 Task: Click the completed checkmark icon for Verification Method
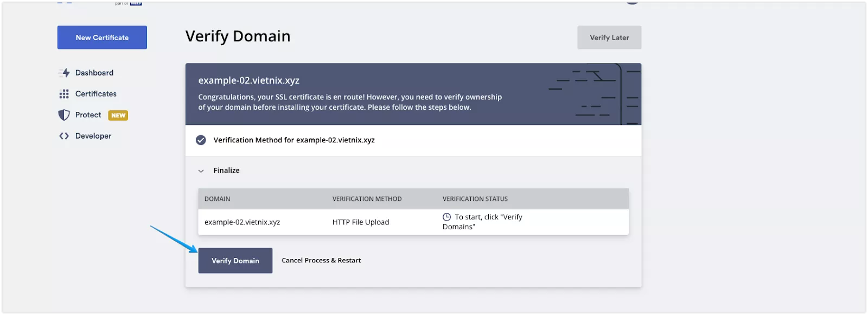(201, 140)
